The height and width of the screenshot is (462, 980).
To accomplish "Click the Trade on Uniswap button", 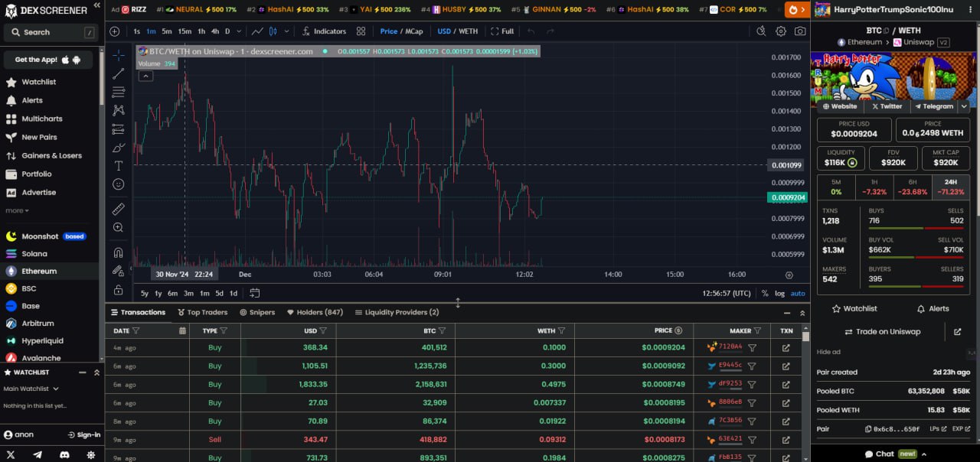I will tap(882, 332).
